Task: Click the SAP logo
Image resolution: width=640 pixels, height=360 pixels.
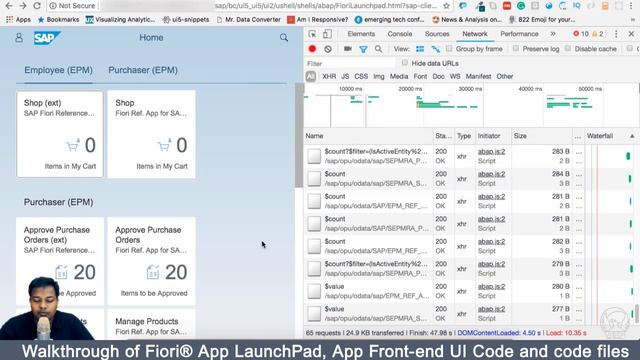Action: (47, 38)
